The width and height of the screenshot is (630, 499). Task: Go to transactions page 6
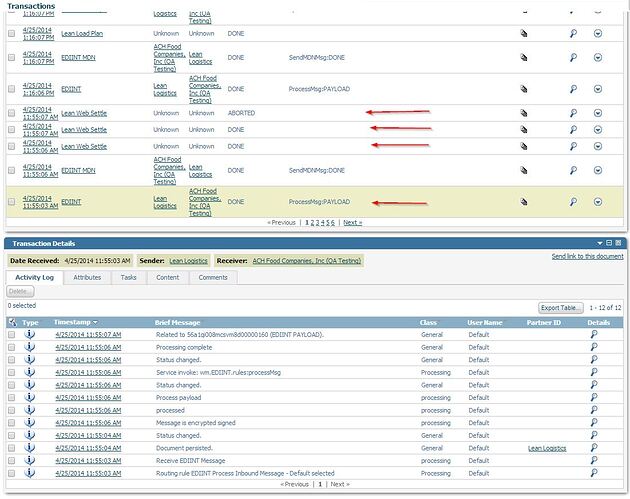click(x=333, y=223)
